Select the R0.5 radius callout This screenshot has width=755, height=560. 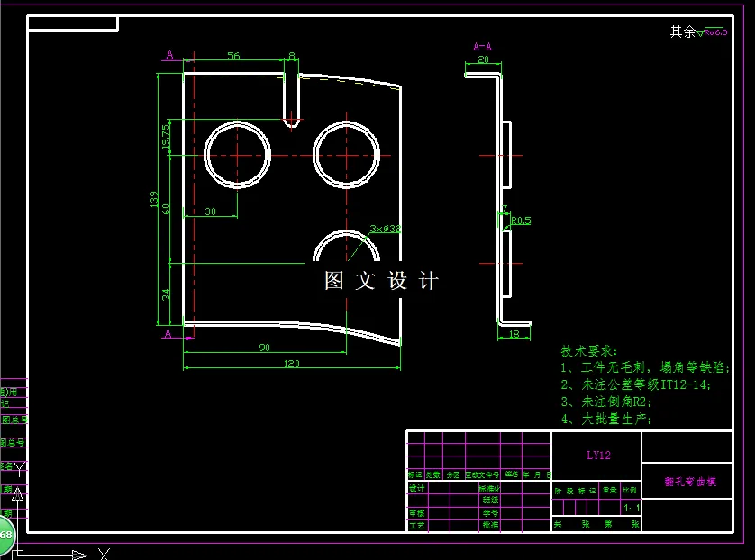pos(521,221)
